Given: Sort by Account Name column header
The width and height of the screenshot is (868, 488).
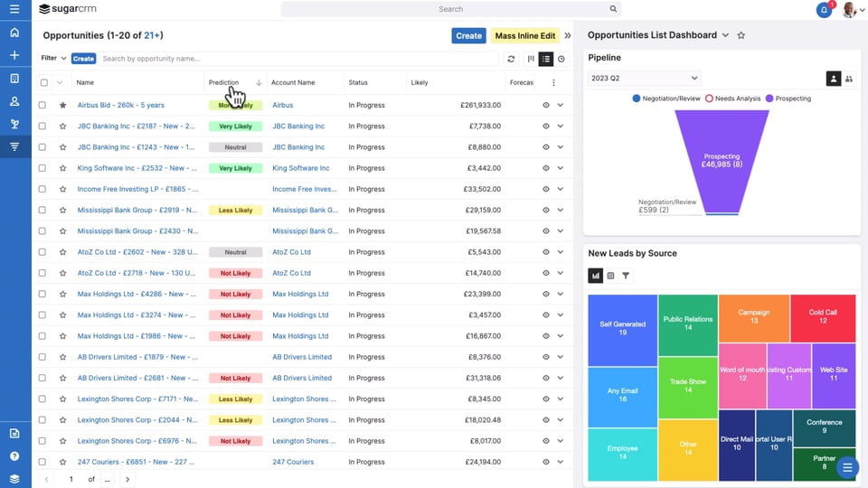Looking at the screenshot, I should point(293,82).
